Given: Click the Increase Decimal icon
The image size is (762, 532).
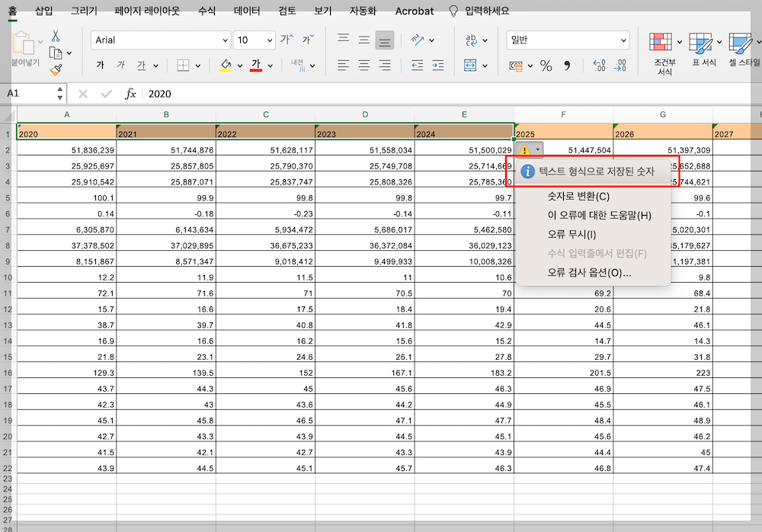Looking at the screenshot, I should 599,66.
